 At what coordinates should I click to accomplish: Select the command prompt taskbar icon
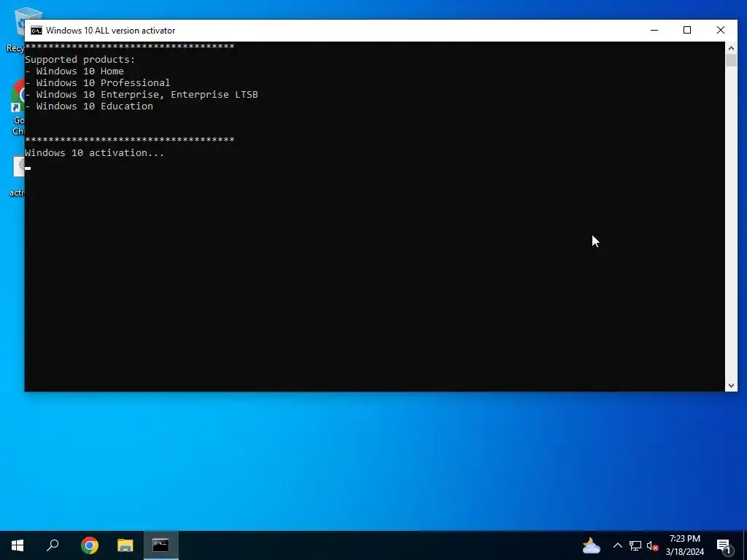click(x=160, y=545)
